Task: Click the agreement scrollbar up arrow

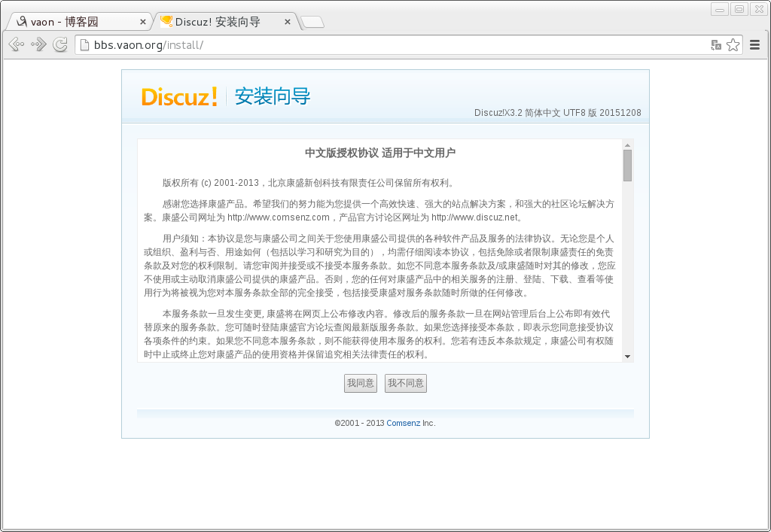Action: (x=627, y=145)
